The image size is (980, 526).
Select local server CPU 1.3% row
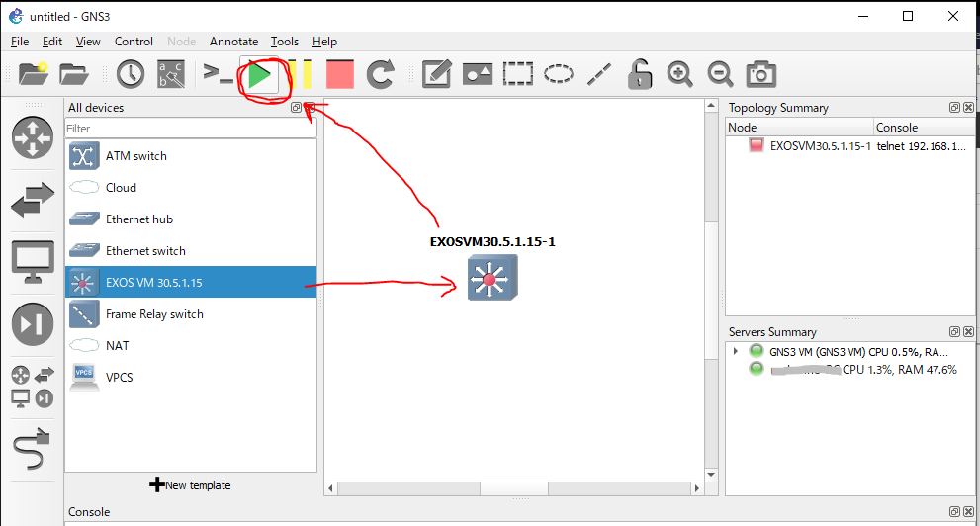click(850, 369)
